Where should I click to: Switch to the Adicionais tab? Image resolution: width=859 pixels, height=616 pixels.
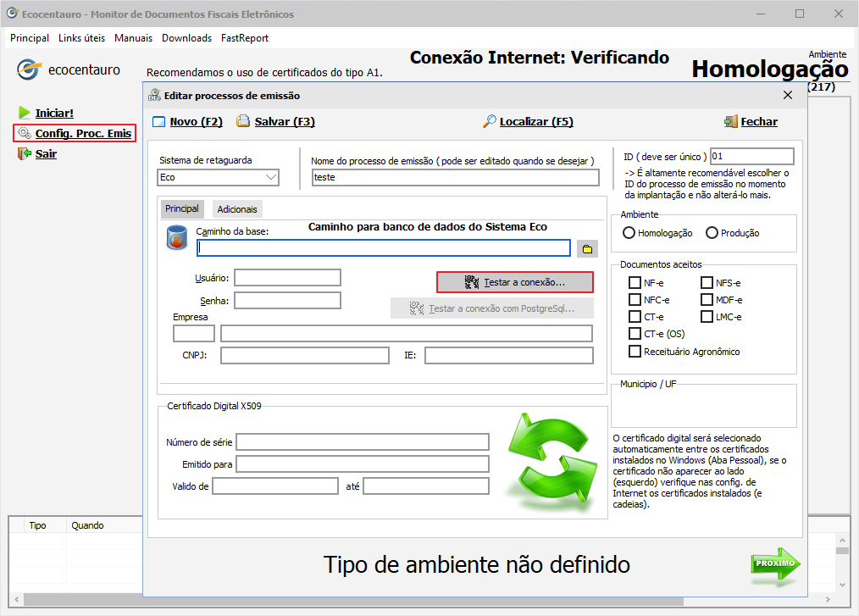tap(237, 209)
